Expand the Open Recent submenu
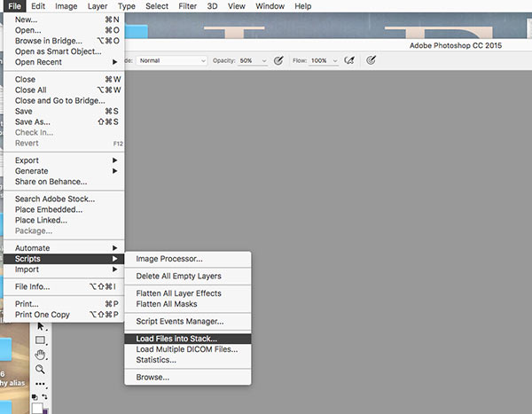This screenshot has height=414, width=532. 64,62
